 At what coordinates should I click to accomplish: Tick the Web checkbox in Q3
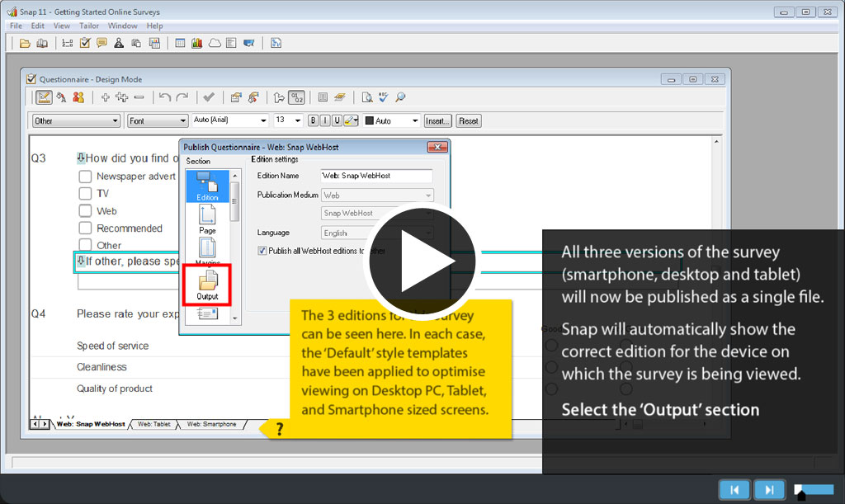tap(85, 210)
